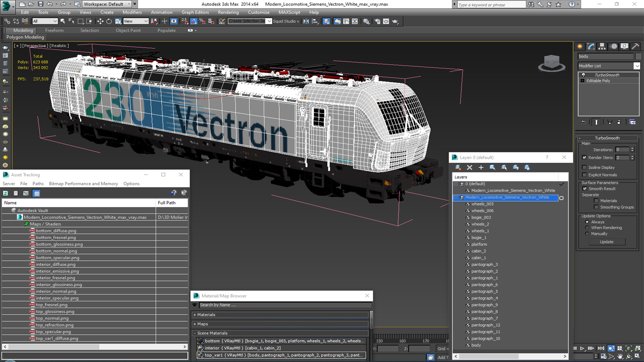Toggle the Render Iters checkbox

[x=584, y=158]
